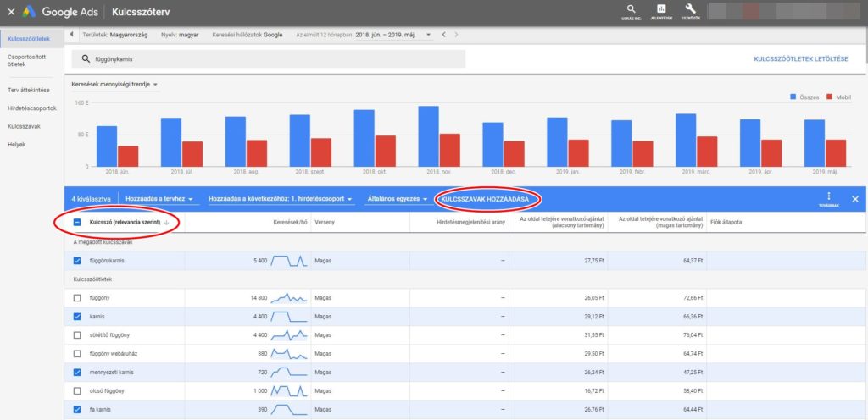View trend sparkline for karnis row
868x420 pixels.
pos(288,317)
